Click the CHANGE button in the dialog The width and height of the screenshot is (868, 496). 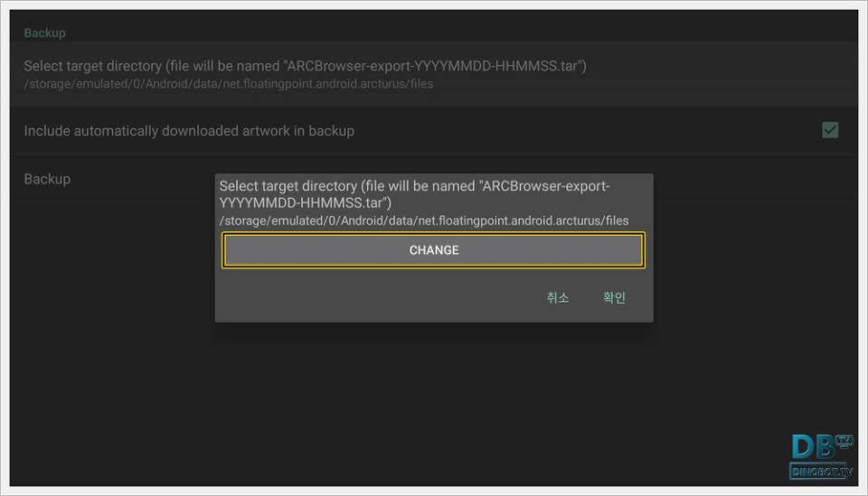[433, 250]
